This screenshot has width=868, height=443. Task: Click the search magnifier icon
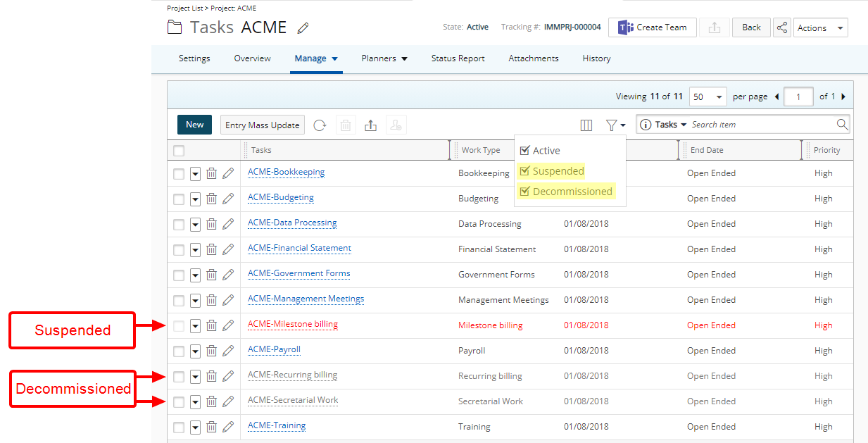coord(842,125)
